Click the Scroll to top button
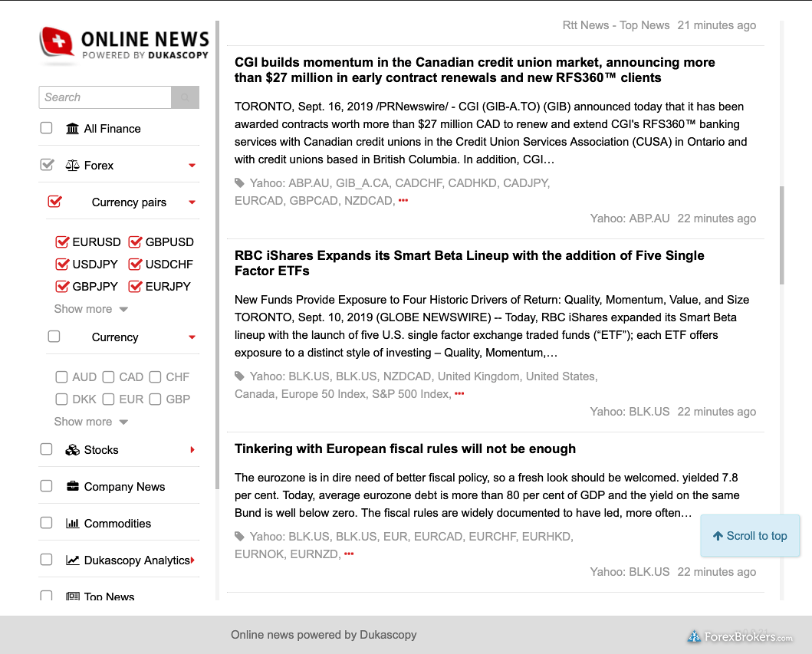This screenshot has width=812, height=654. (x=750, y=536)
